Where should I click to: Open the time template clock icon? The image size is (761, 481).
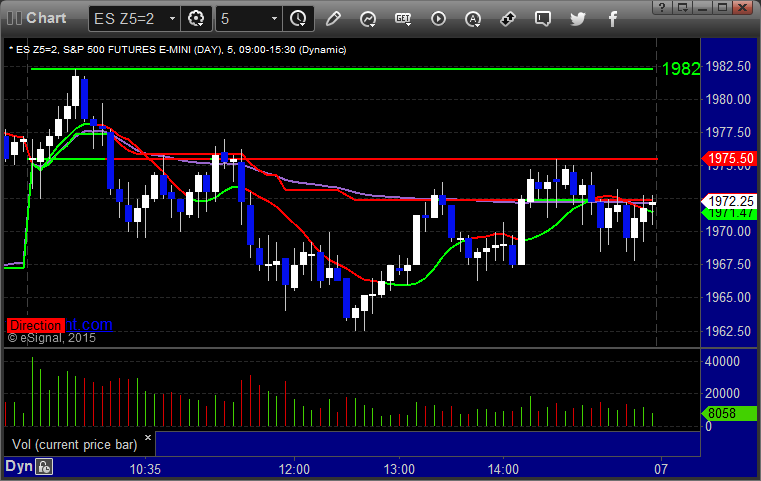click(298, 19)
